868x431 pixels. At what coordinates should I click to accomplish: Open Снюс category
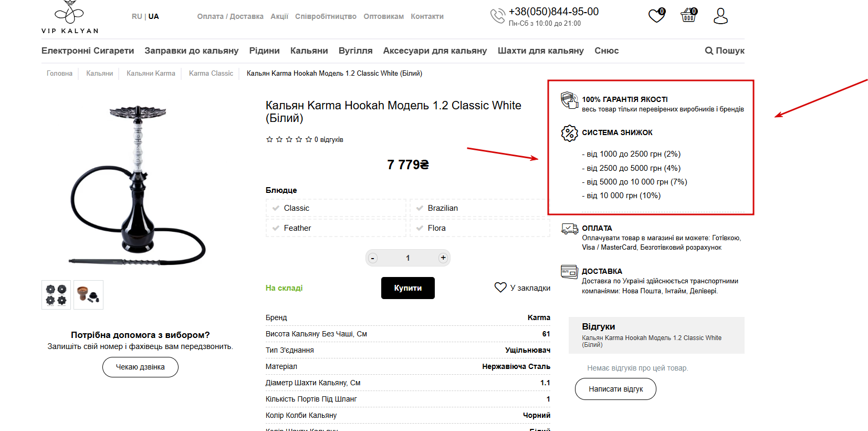coord(606,50)
